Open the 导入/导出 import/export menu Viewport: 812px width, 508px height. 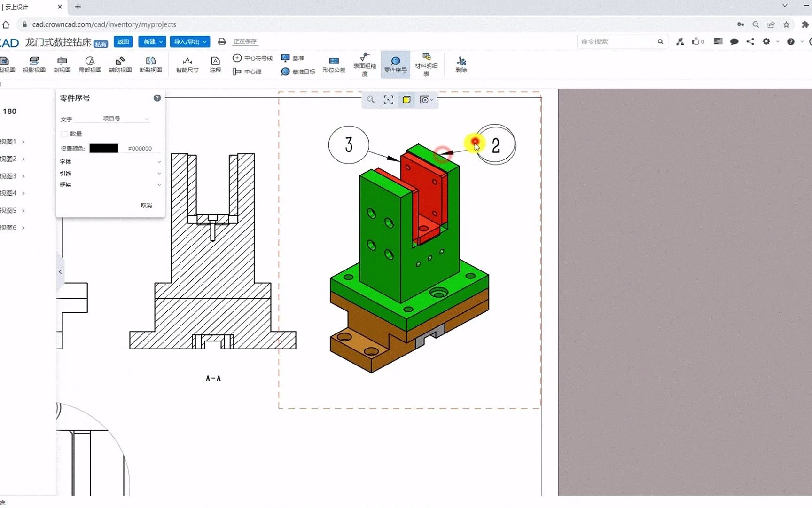pos(189,41)
